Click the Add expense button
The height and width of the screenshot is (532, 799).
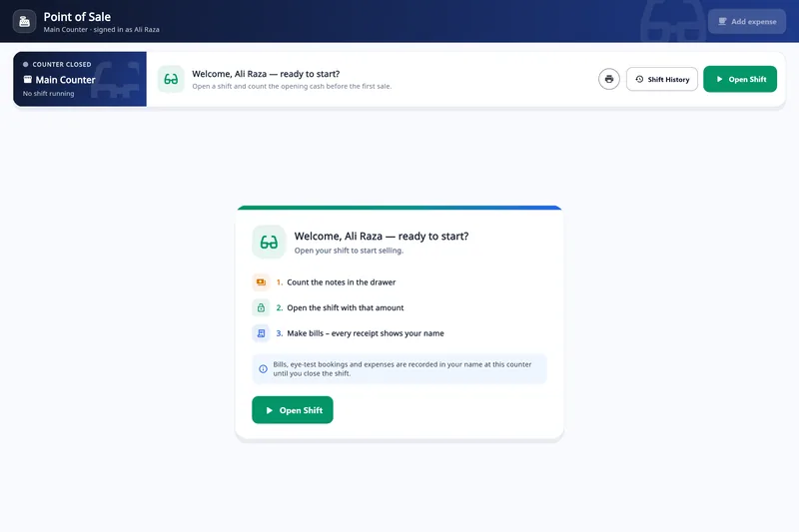[746, 21]
